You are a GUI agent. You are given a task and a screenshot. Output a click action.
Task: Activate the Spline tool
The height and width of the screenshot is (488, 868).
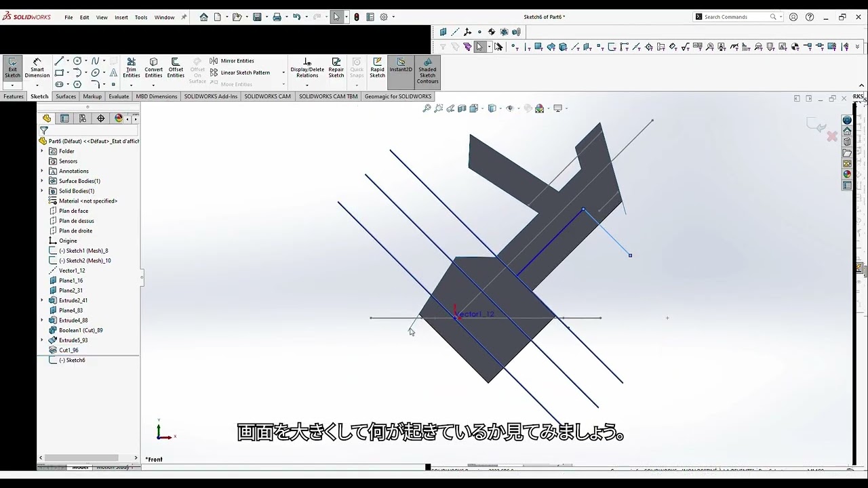coord(95,61)
